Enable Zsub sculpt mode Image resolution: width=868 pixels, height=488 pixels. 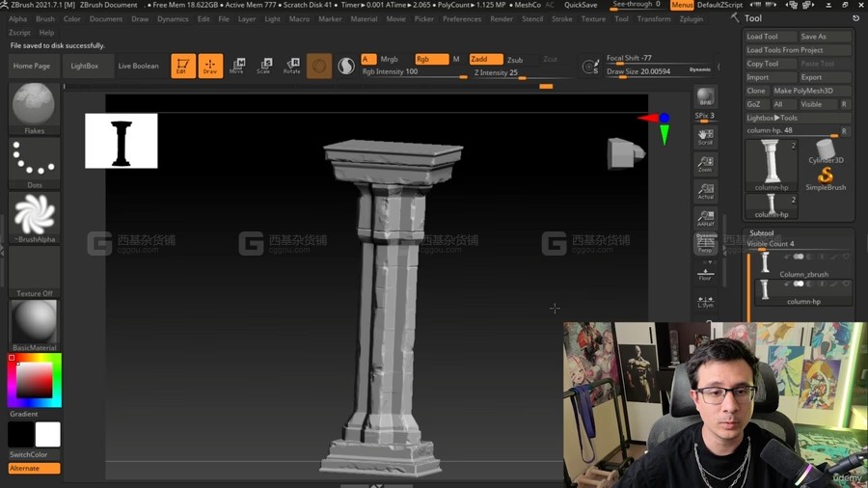(515, 60)
